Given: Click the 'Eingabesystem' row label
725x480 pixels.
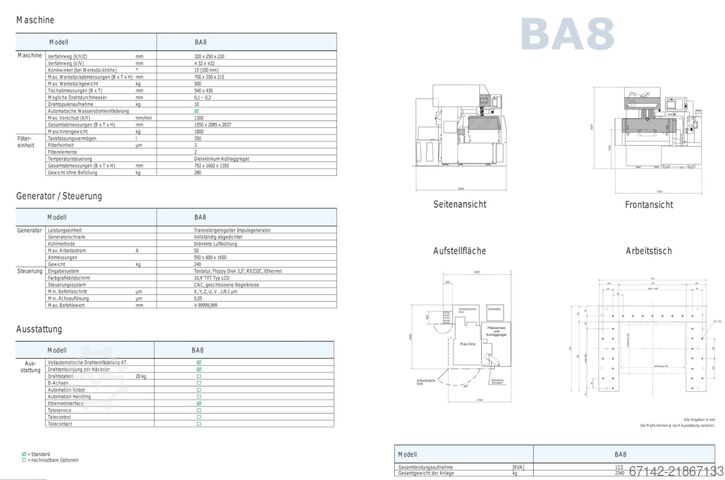Looking at the screenshot, I should pyautogui.click(x=63, y=271).
